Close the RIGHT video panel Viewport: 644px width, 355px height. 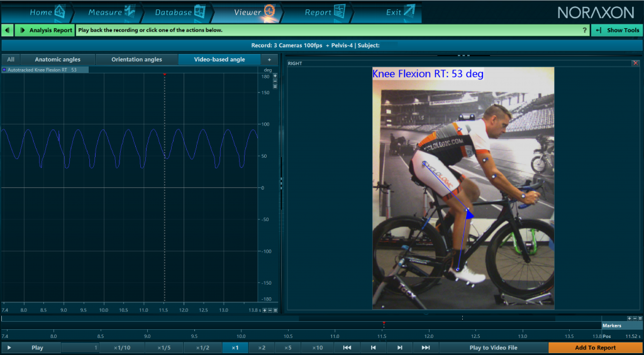point(636,63)
